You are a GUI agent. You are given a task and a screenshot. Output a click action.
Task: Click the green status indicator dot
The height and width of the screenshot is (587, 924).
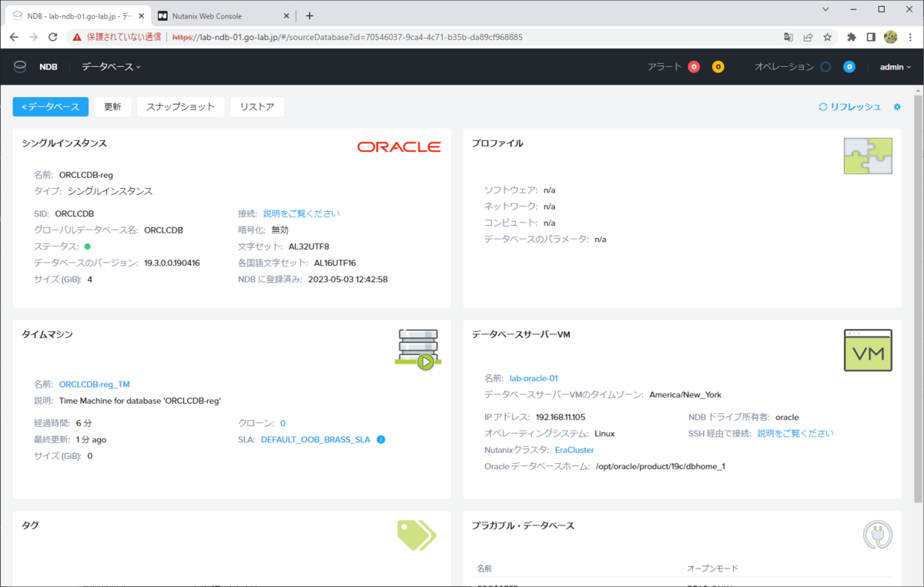coord(87,247)
